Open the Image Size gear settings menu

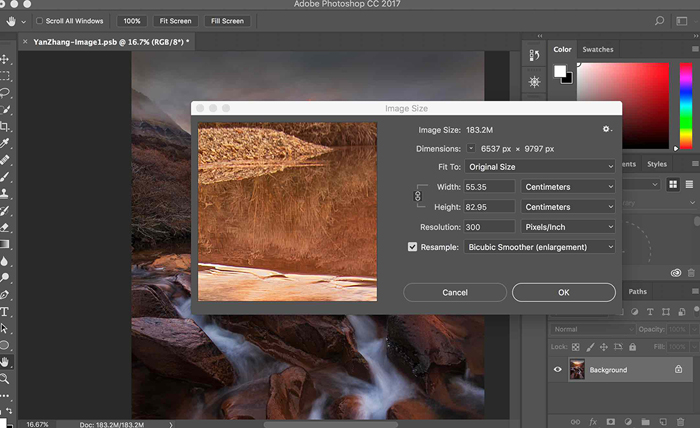[x=606, y=129]
